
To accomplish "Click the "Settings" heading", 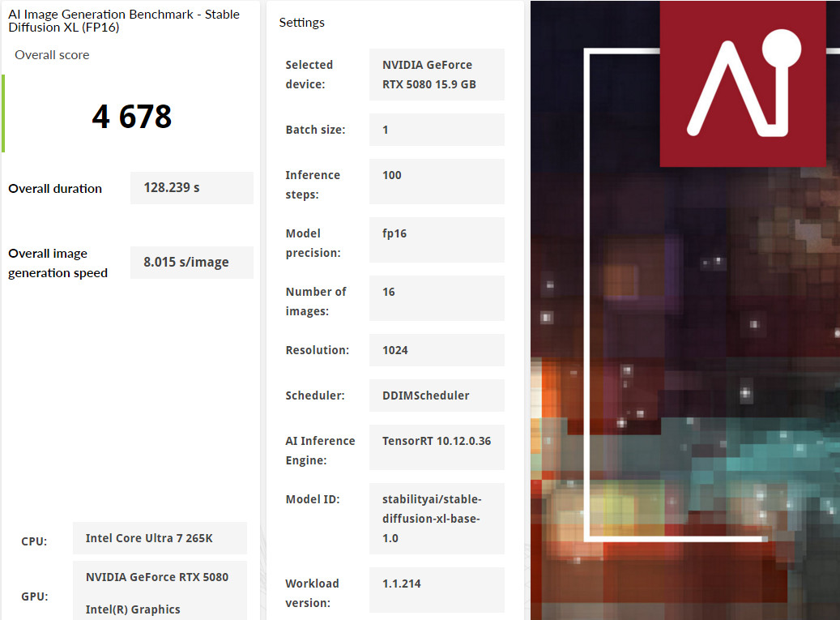I will click(x=301, y=23).
